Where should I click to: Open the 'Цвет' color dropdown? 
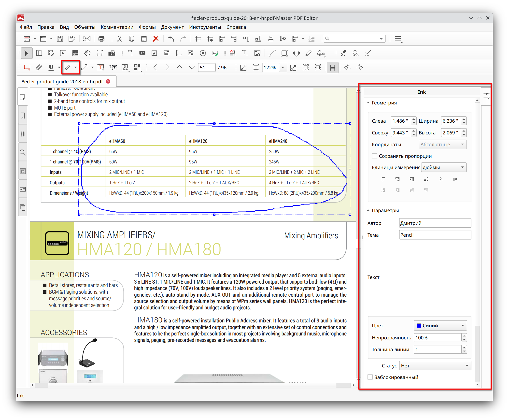(440, 325)
